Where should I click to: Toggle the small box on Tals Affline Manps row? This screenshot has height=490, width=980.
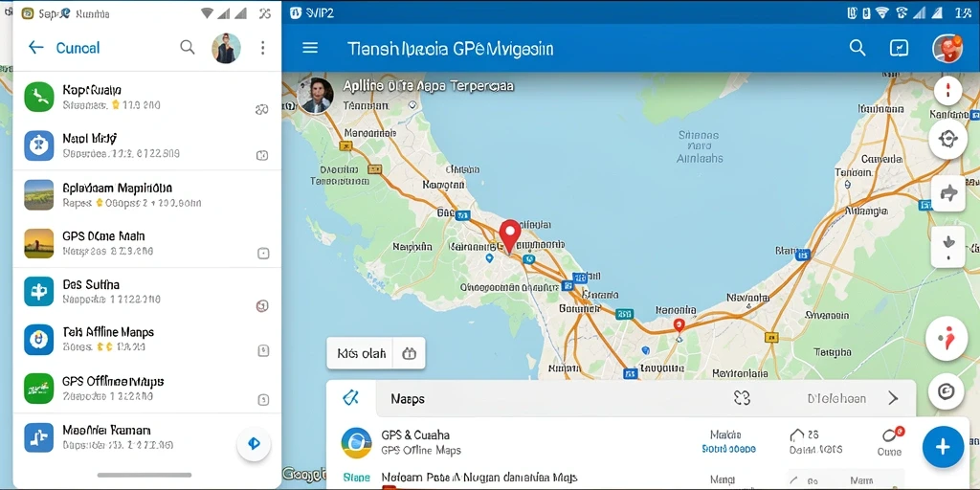263,350
